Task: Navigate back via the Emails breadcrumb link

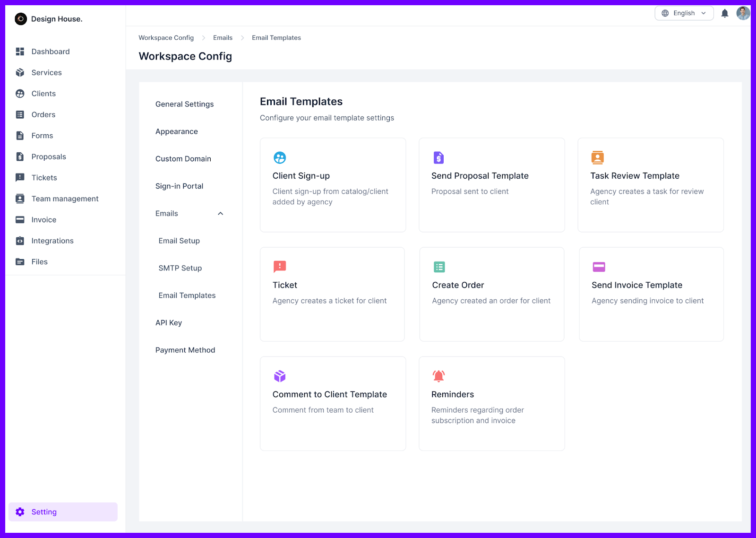Action: point(223,37)
